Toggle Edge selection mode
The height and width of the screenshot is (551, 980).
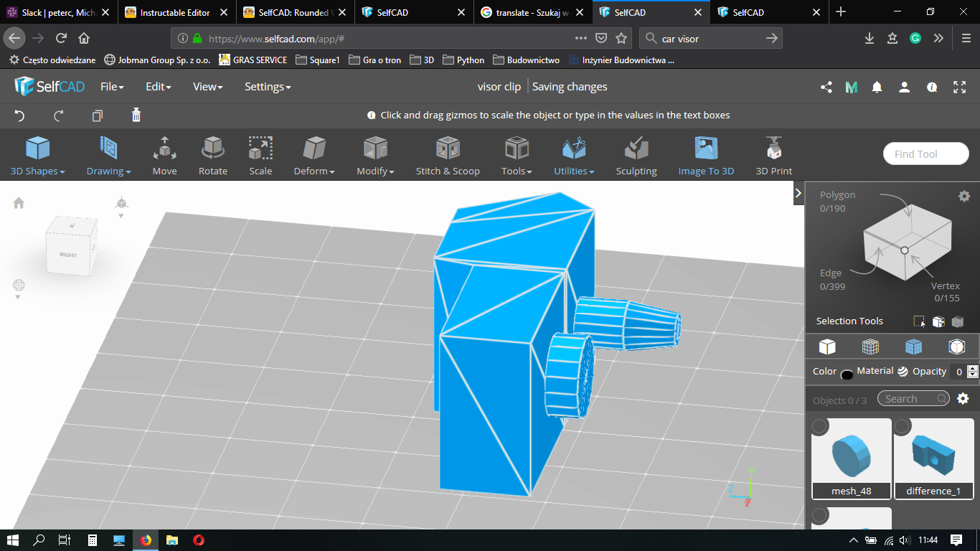point(832,279)
